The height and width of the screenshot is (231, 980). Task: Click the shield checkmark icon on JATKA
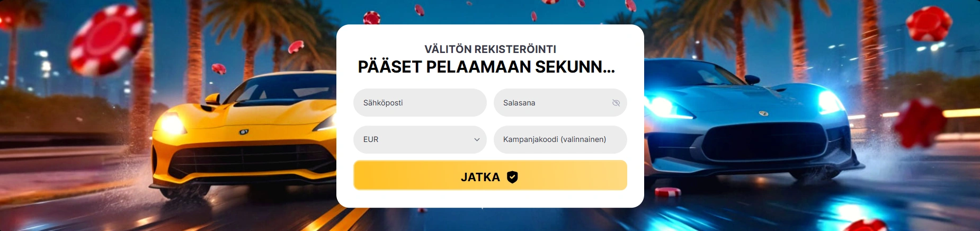point(512,177)
